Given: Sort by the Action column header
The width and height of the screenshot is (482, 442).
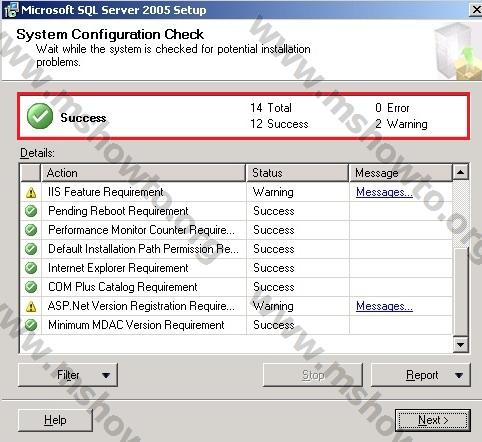Looking at the screenshot, I should (x=143, y=173).
